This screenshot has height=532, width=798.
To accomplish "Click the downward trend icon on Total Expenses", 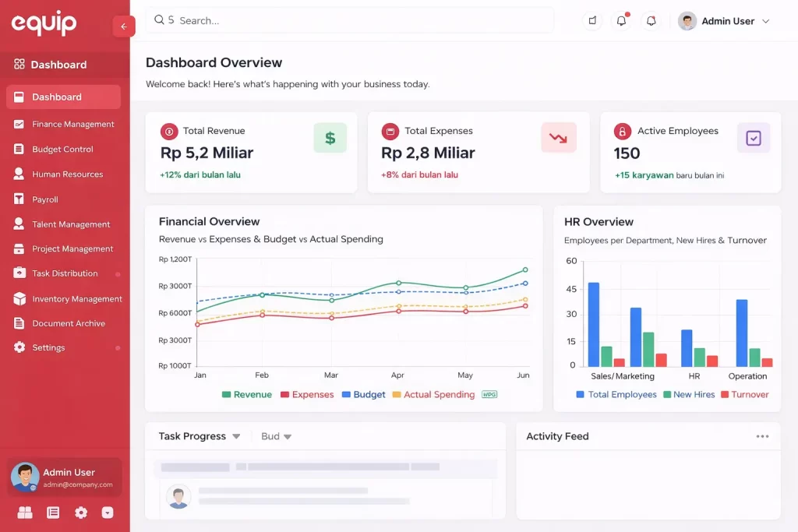I will [x=558, y=138].
